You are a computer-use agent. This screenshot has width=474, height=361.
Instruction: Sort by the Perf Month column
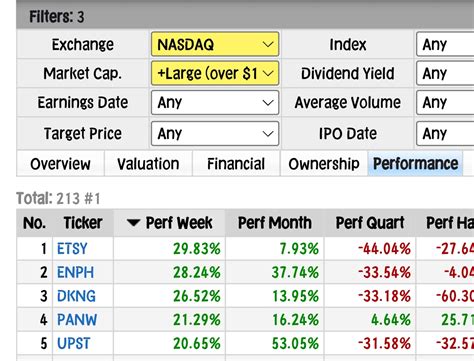[x=275, y=223]
